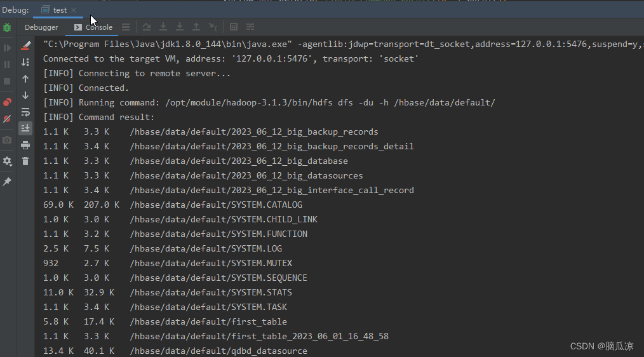
Task: Click the '932' size value
Action: [x=51, y=264]
